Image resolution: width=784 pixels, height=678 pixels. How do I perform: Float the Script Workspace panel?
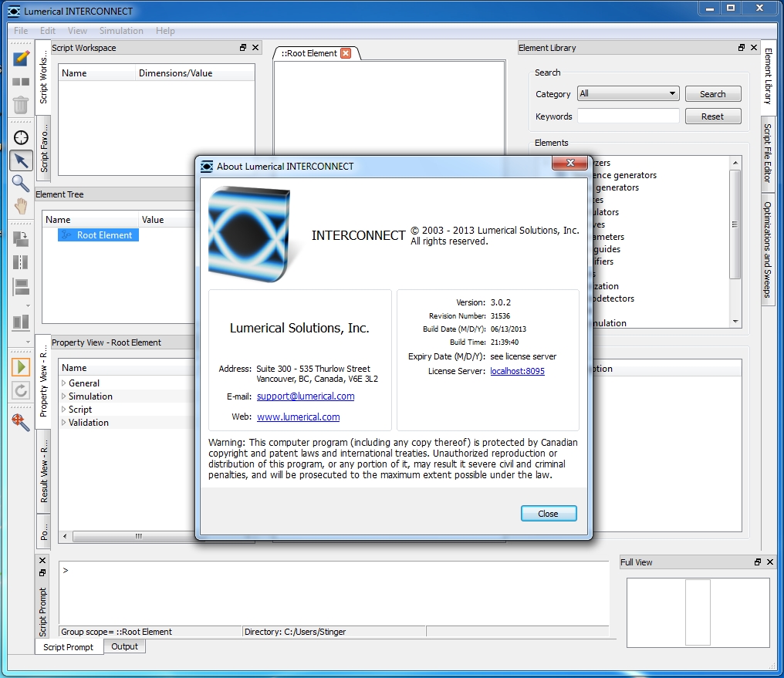click(243, 48)
